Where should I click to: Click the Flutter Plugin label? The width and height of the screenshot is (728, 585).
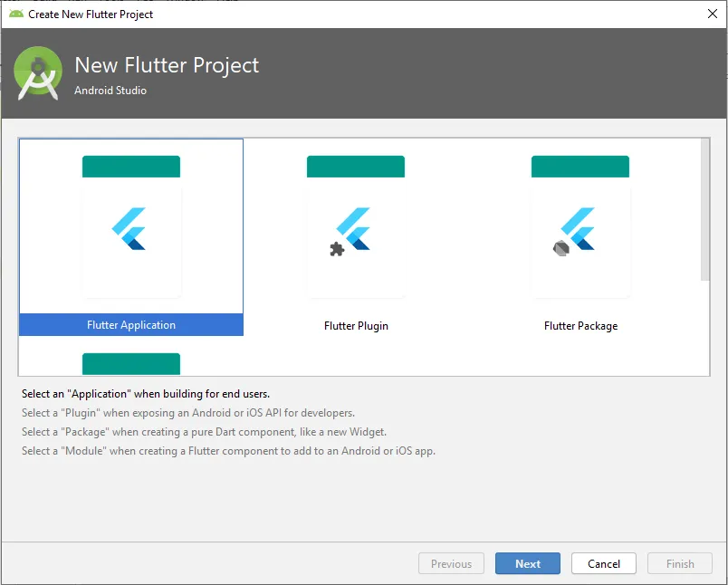(356, 326)
